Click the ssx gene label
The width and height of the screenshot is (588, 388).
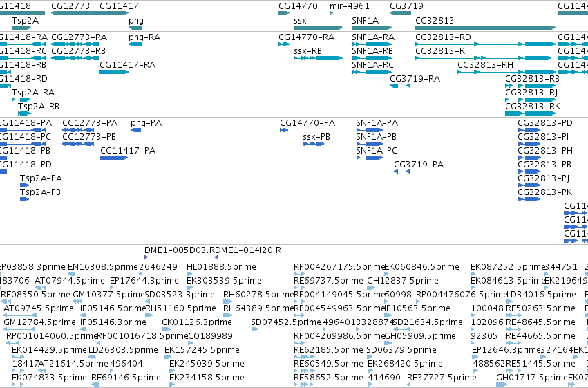(x=300, y=21)
